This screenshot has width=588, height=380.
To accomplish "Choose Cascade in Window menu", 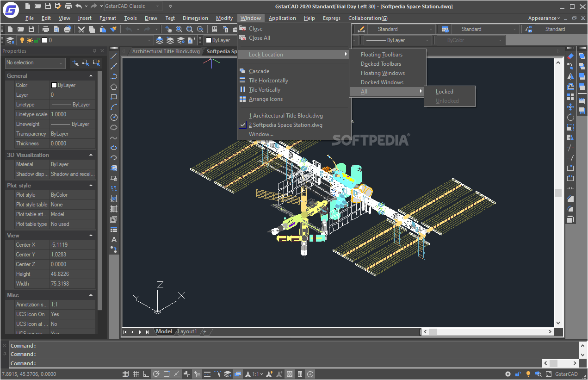I will [x=259, y=71].
